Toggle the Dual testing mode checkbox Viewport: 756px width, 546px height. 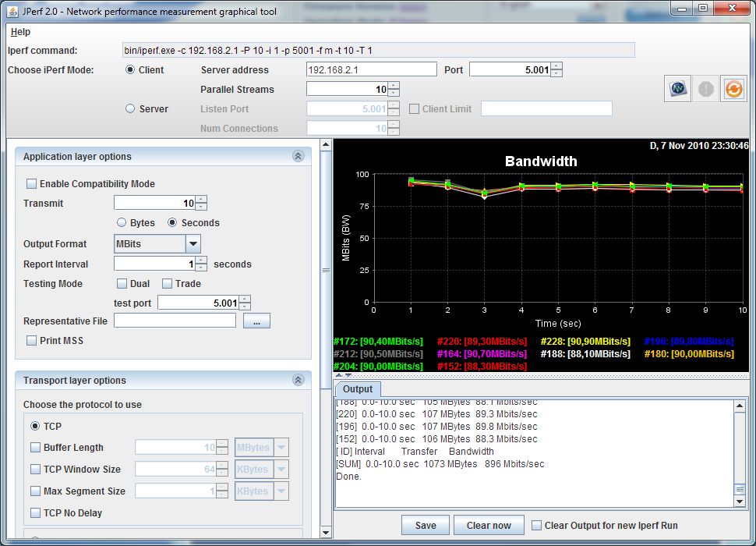point(122,284)
